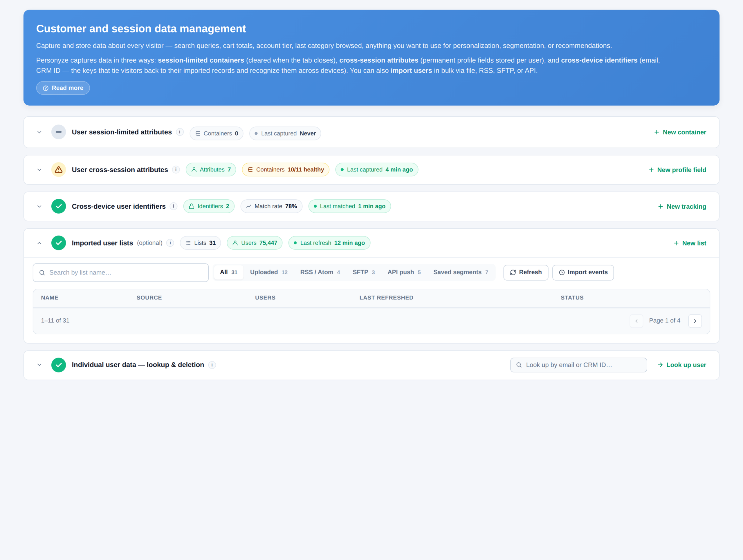Click the circular arrows icon on Refresh

point(513,272)
